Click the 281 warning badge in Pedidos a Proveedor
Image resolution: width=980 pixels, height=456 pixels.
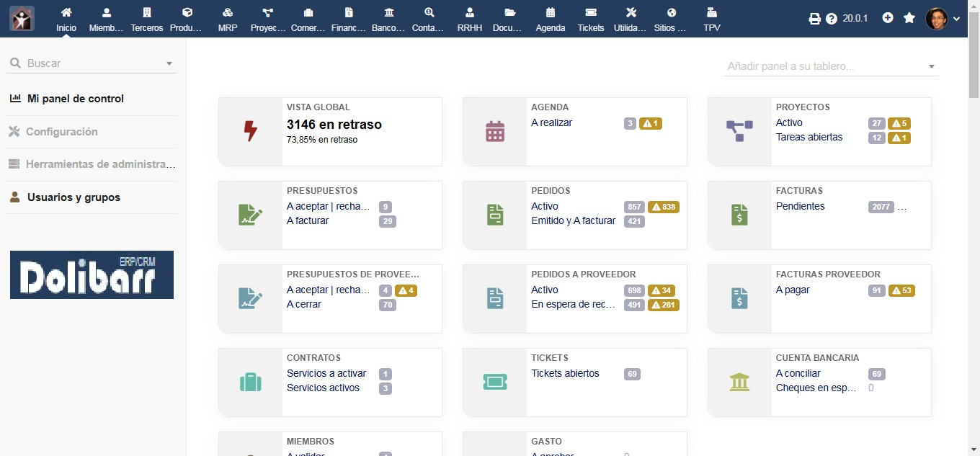coord(664,305)
